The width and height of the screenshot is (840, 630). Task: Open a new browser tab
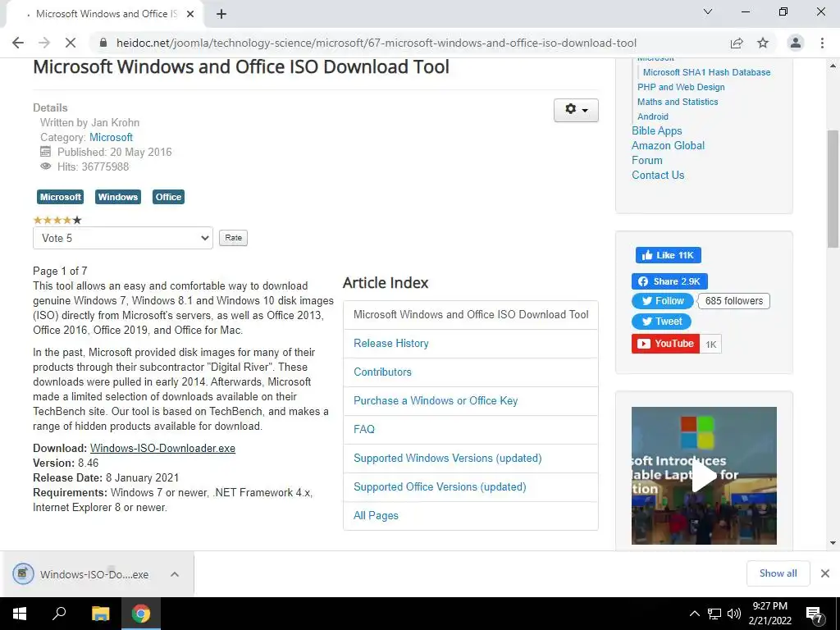(221, 14)
